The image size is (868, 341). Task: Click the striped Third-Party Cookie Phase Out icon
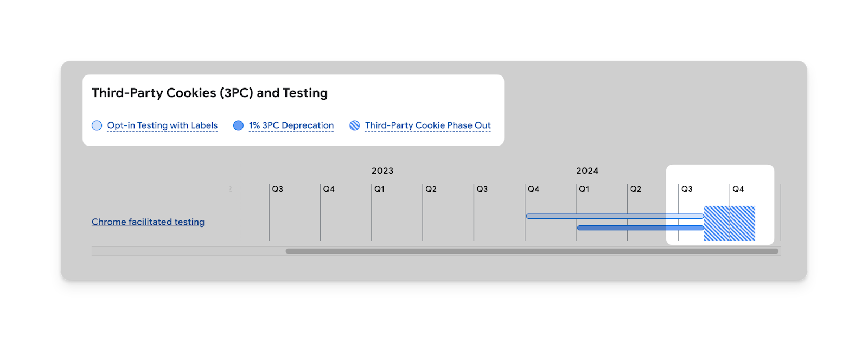click(x=354, y=125)
